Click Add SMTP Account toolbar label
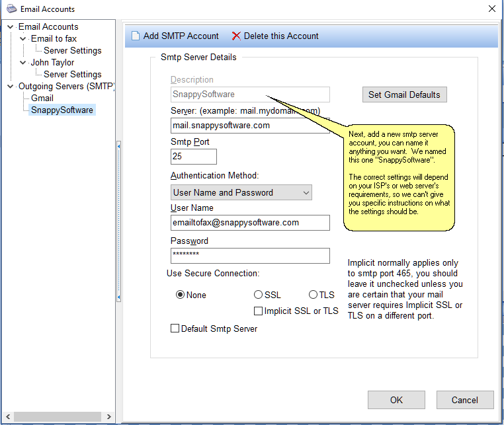This screenshot has width=504, height=425. 181,36
